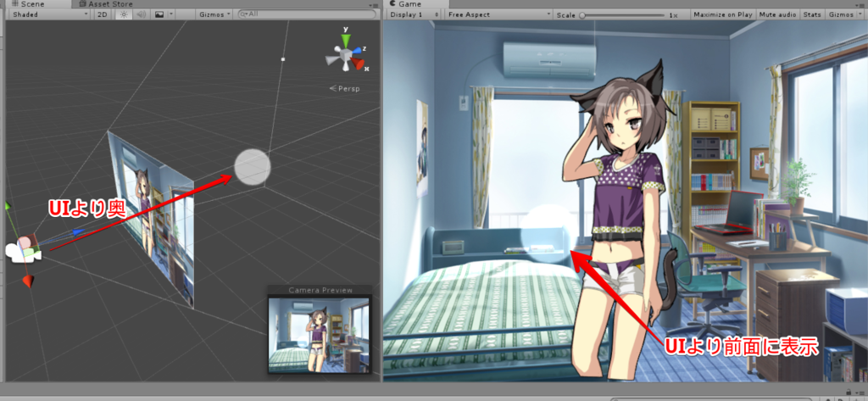Select the background image plane in Scene
Screen dimensions: 868x401
point(151,219)
